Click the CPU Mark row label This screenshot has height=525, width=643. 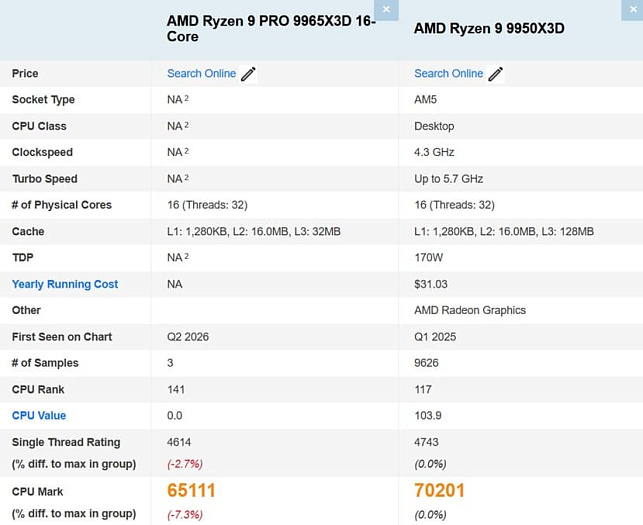[37, 492]
